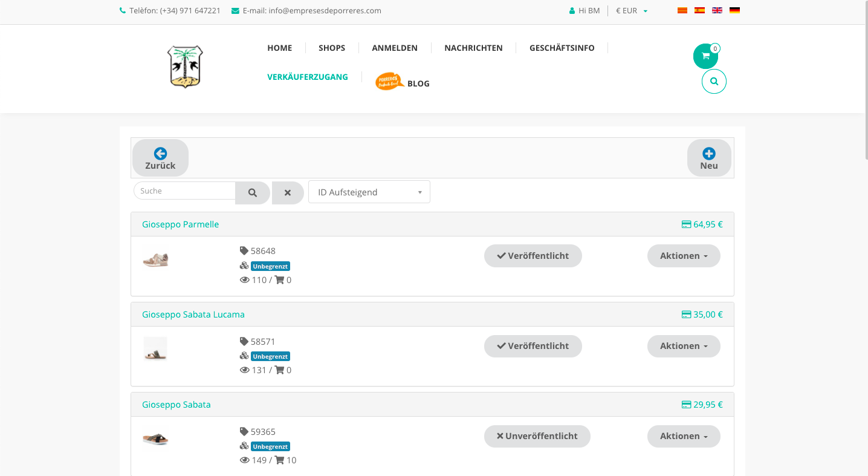This screenshot has width=868, height=476.
Task: Click the Zurück back button
Action: [160, 158]
